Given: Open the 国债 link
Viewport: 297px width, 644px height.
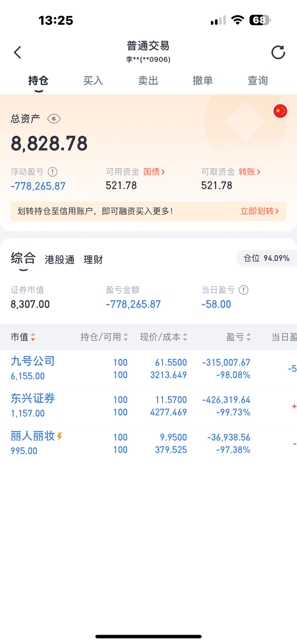Looking at the screenshot, I should coord(154,172).
